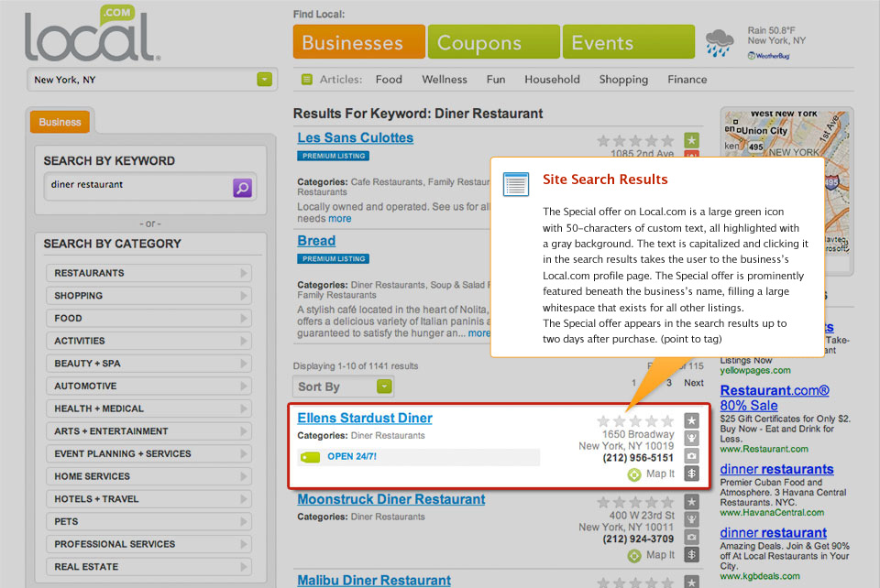
Task: Open the Les Sans Culottes listing
Action: pyautogui.click(x=356, y=138)
